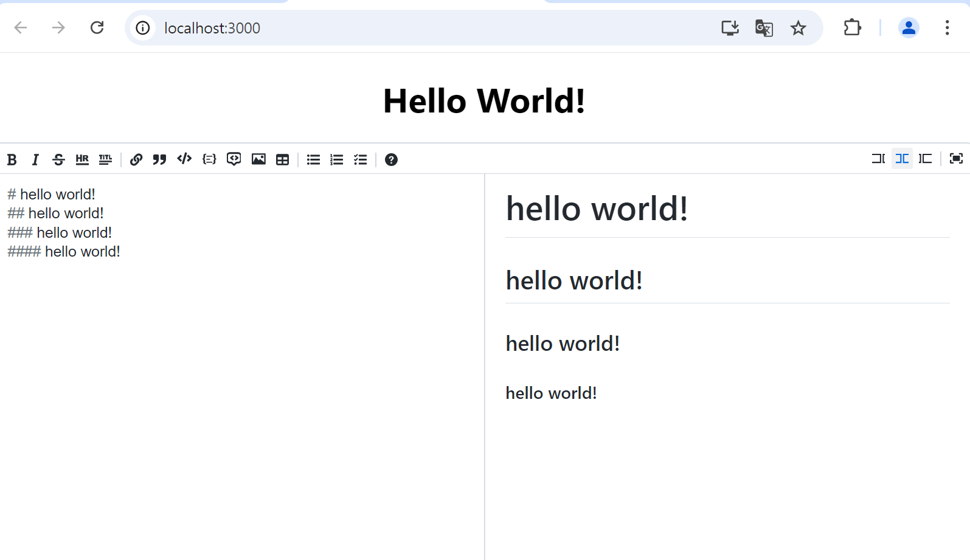Toggle editor fullscreen
The width and height of the screenshot is (970, 560).
pos(956,159)
